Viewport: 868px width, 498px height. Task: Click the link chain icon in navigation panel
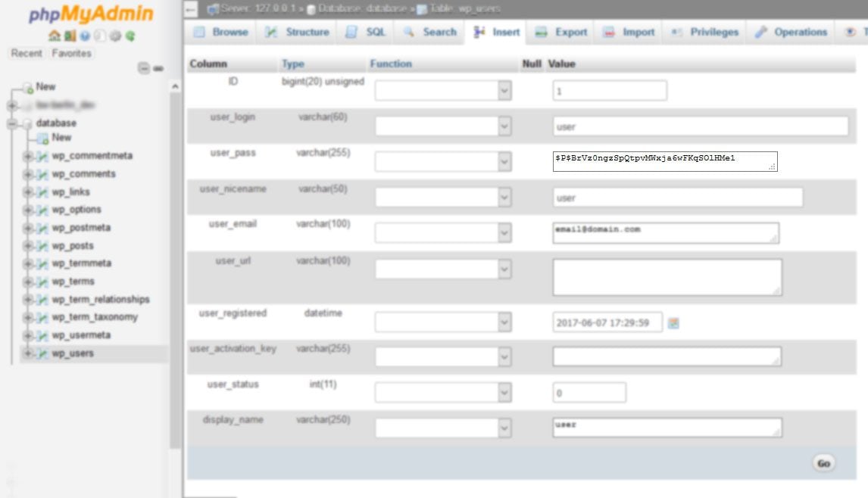click(159, 68)
